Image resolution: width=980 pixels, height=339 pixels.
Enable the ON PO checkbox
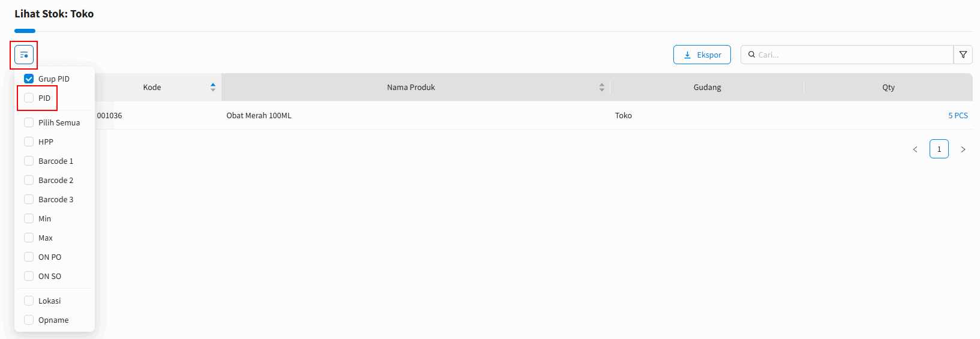[29, 257]
